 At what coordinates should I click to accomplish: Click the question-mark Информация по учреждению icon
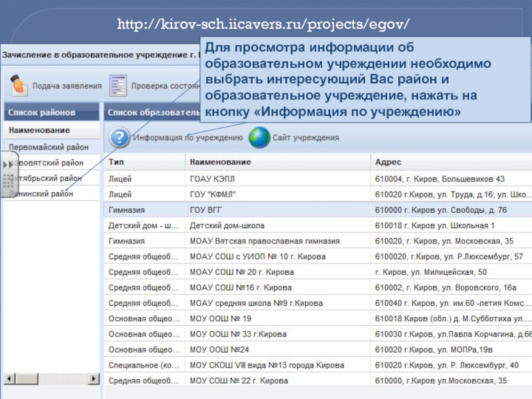pos(120,138)
